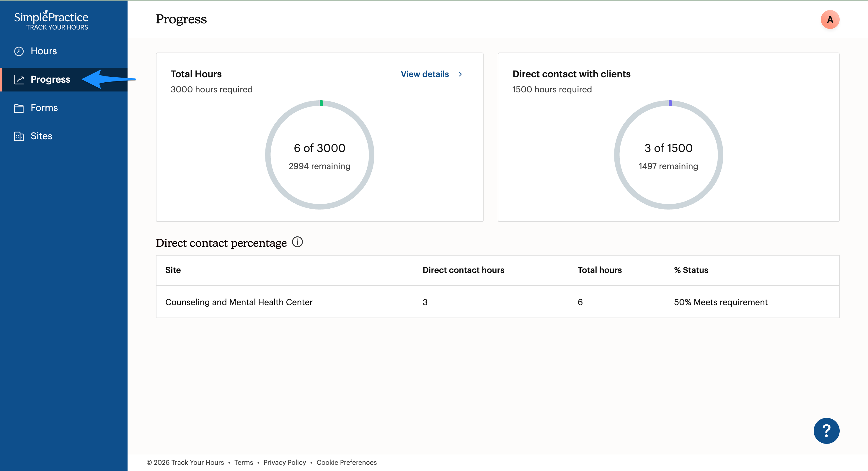
Task: Open Cookie Preferences in the footer
Action: click(x=346, y=462)
